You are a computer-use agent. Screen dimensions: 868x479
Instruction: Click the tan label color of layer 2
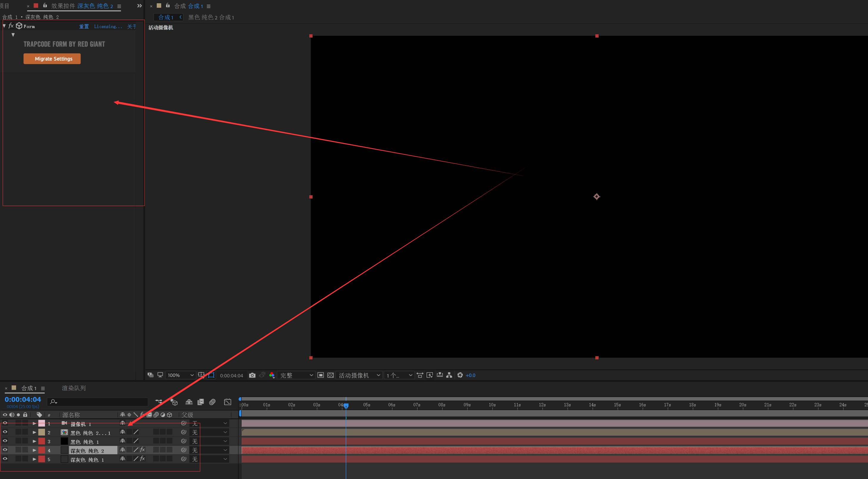[x=42, y=432]
